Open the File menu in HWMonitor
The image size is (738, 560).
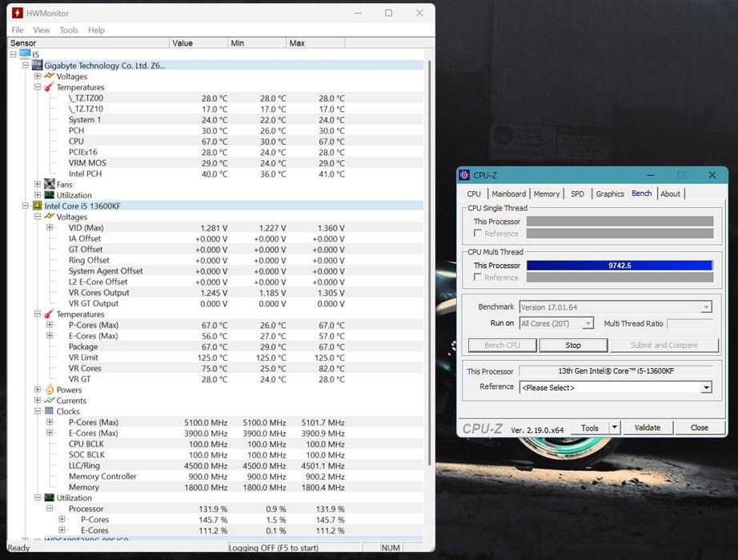[18, 30]
